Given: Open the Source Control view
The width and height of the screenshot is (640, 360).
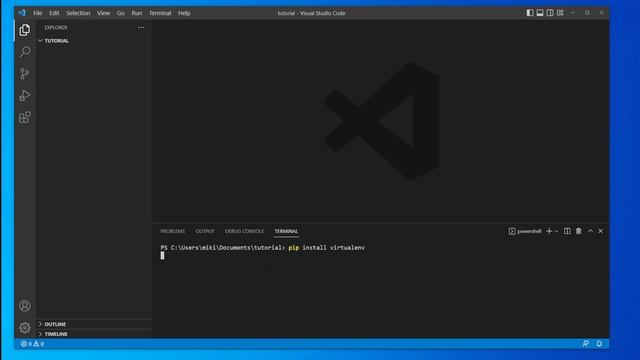Looking at the screenshot, I should pyautogui.click(x=24, y=73).
